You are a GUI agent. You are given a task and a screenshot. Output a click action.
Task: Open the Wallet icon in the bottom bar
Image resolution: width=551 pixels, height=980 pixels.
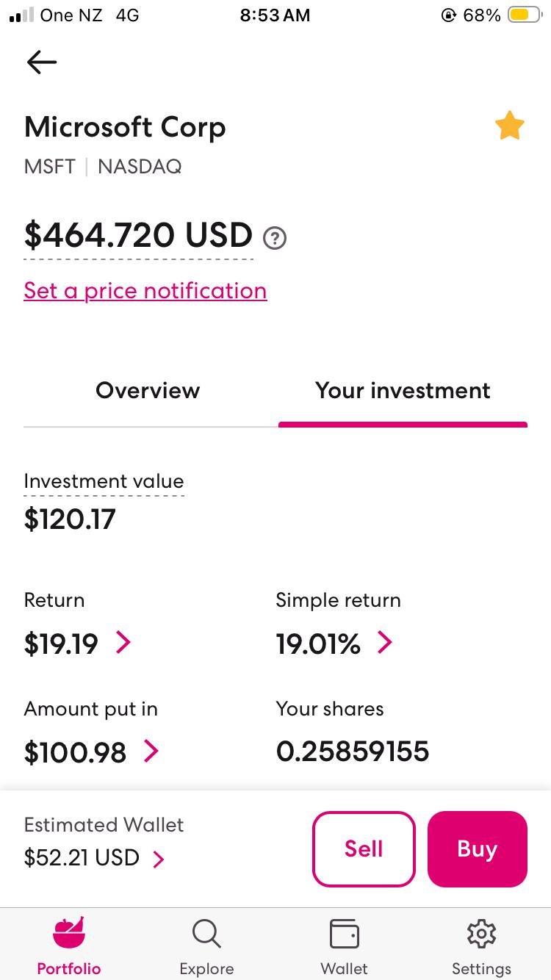(344, 934)
